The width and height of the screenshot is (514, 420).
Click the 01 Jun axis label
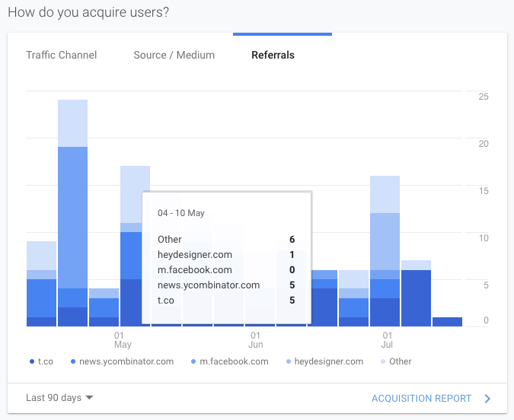tap(255, 340)
